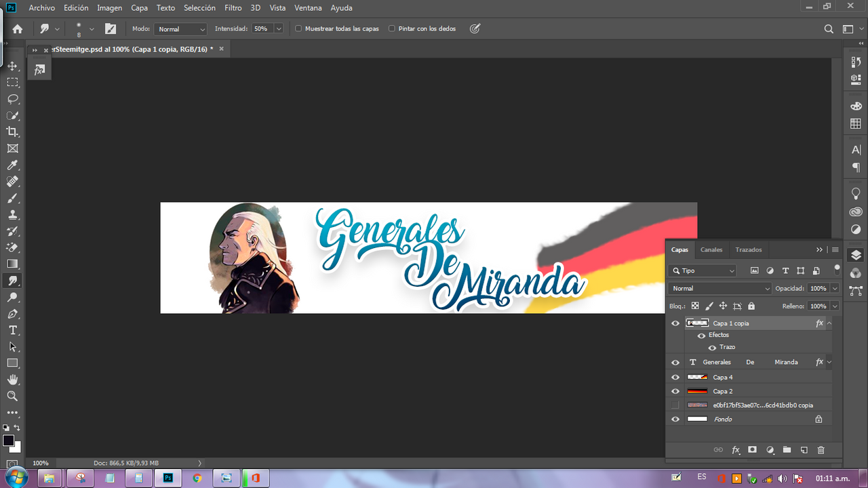Image resolution: width=868 pixels, height=488 pixels.
Task: Select the Lasso tool
Action: pyautogui.click(x=12, y=99)
